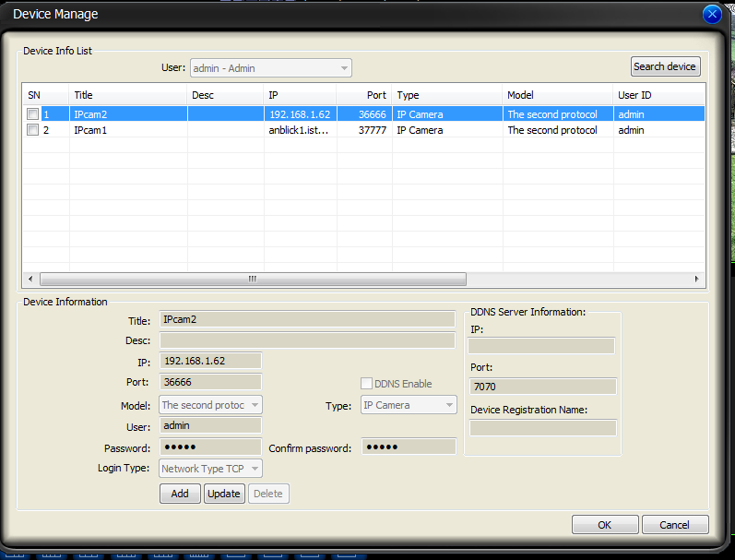Tick the checkbox for IPcam2 row
The height and width of the screenshot is (560, 735).
pyautogui.click(x=33, y=114)
